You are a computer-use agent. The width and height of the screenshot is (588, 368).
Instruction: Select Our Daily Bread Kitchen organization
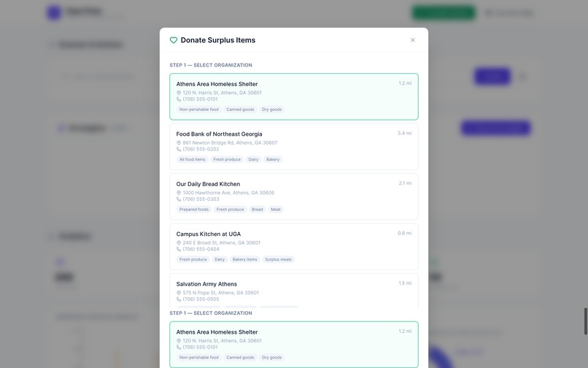[x=293, y=196]
